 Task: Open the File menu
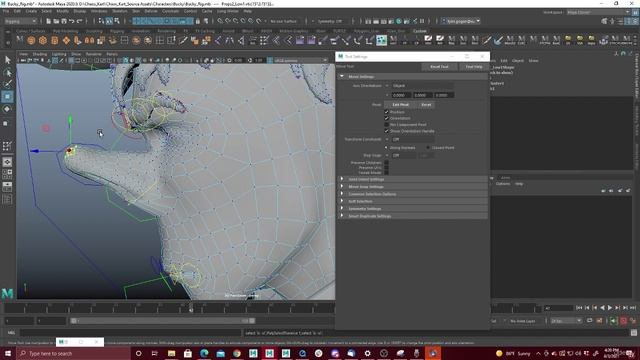[x=6, y=11]
